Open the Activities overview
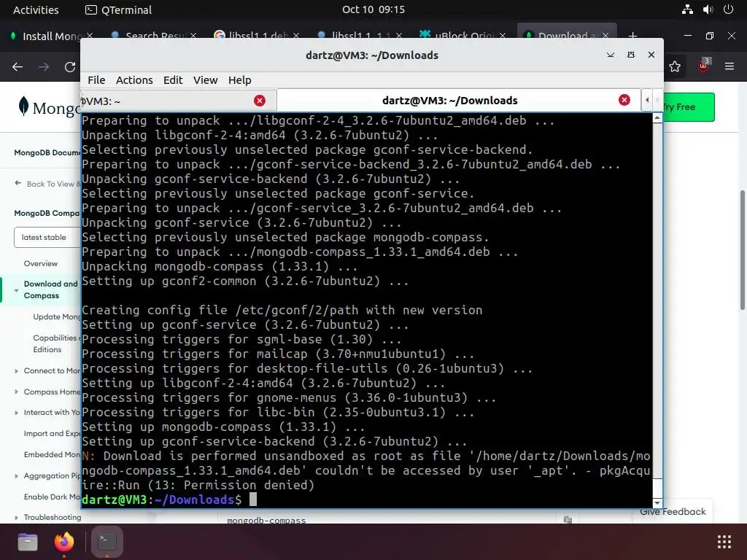 [36, 9]
